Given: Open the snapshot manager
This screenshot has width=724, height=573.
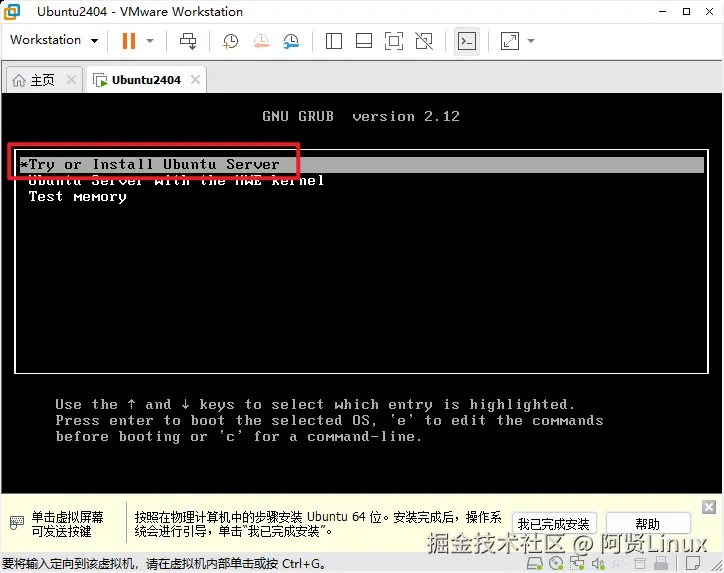Looking at the screenshot, I should point(291,41).
